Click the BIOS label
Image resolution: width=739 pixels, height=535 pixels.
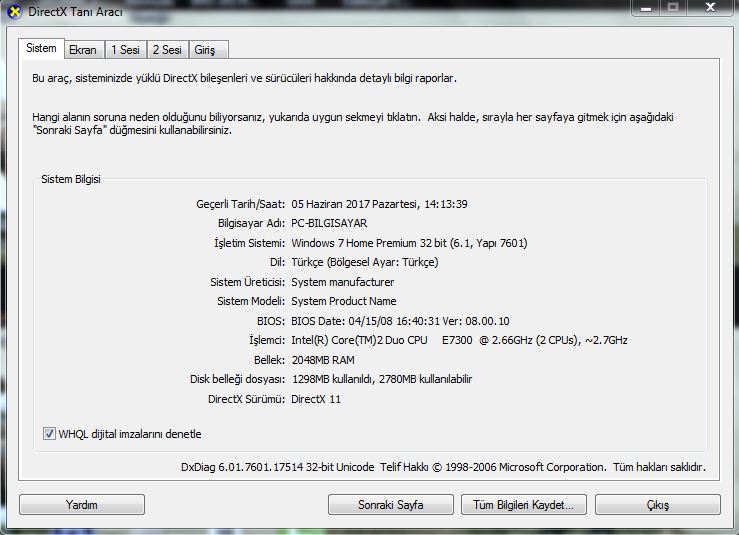tap(271, 321)
